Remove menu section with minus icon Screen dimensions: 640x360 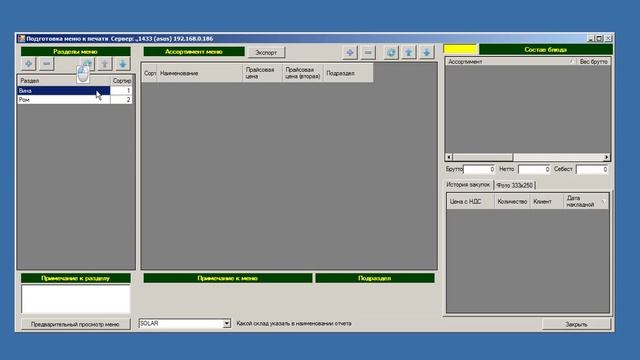click(x=46, y=64)
